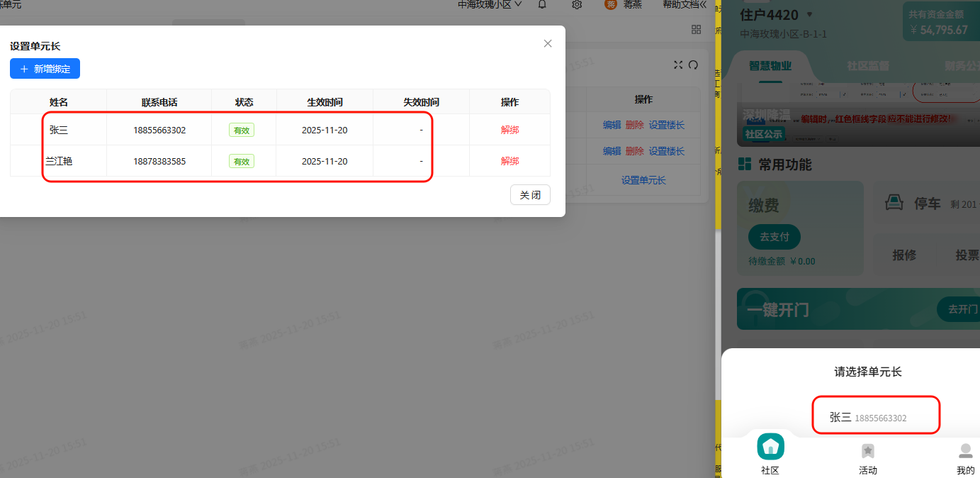Click the 新增绑定 button
This screenshot has height=478, width=980.
click(45, 68)
